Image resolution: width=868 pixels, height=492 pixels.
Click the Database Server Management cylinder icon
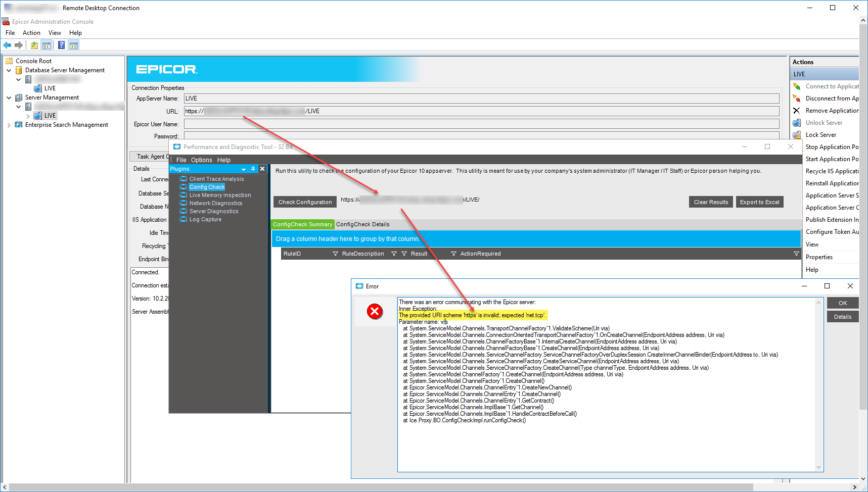(19, 70)
